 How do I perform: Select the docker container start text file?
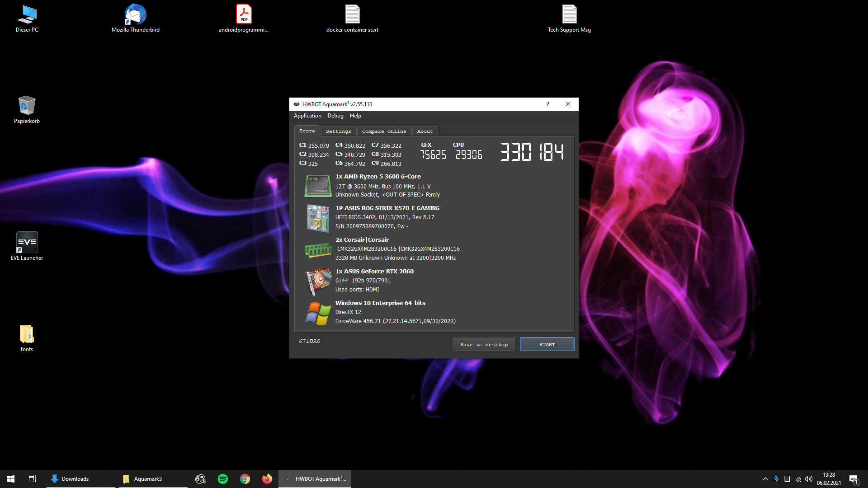(x=352, y=19)
